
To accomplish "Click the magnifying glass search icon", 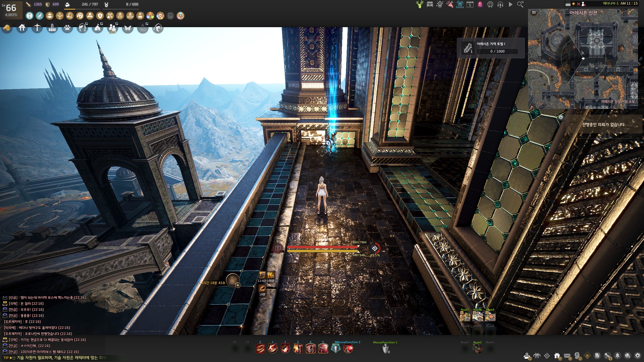I will click(520, 4).
